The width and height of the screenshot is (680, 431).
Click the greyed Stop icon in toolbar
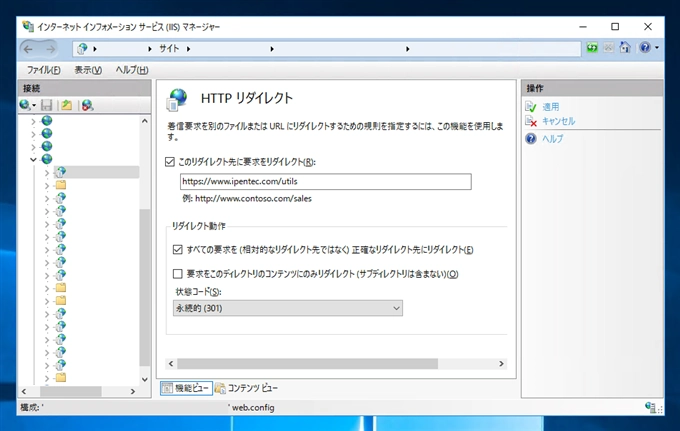(608, 47)
